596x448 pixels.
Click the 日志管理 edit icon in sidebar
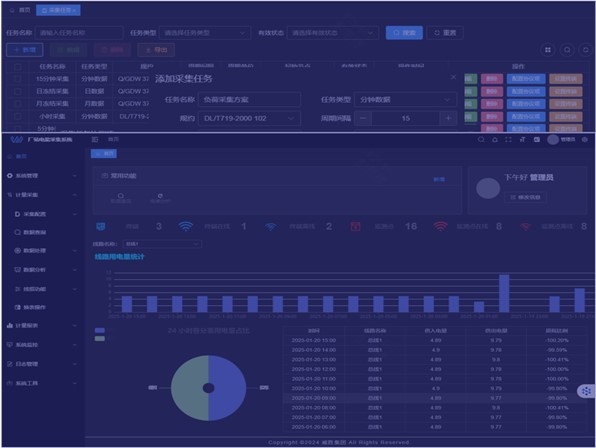pyautogui.click(x=10, y=364)
